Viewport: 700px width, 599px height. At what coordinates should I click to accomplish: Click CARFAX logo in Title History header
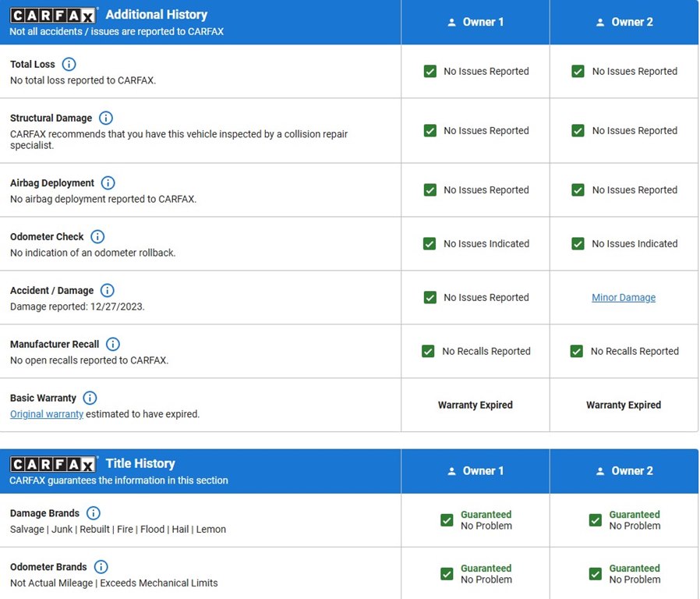pos(53,465)
